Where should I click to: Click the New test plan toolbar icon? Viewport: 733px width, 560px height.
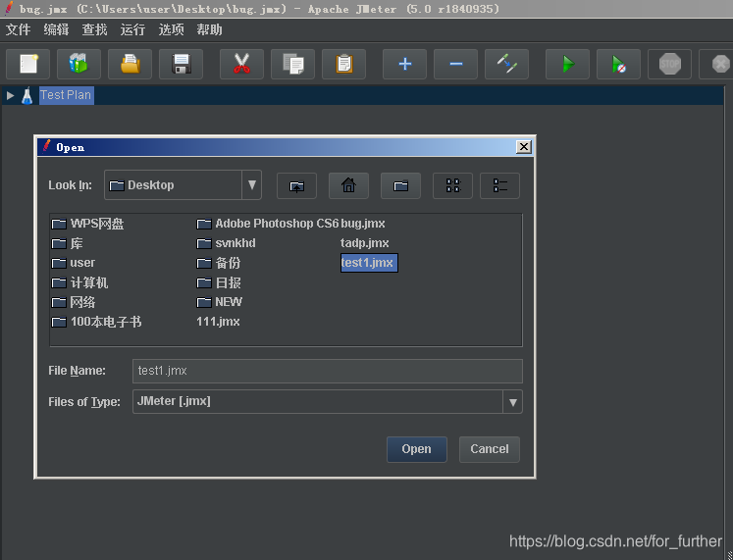point(27,64)
